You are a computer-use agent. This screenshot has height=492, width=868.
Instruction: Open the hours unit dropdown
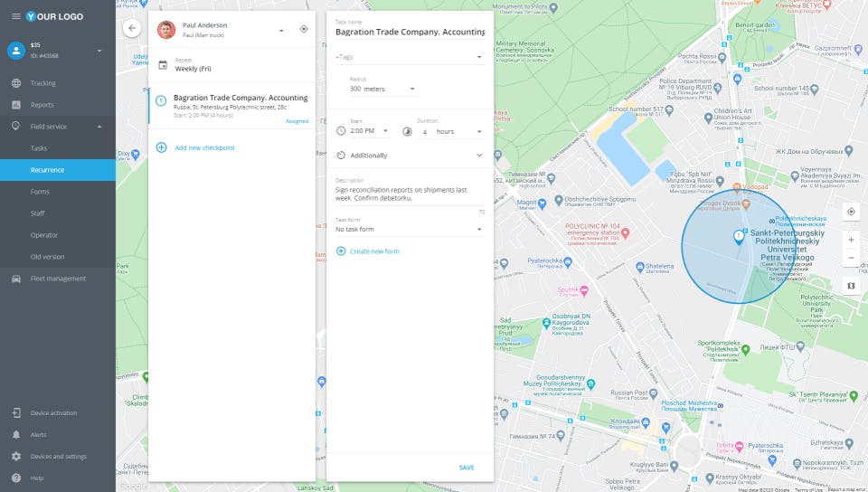pos(459,132)
